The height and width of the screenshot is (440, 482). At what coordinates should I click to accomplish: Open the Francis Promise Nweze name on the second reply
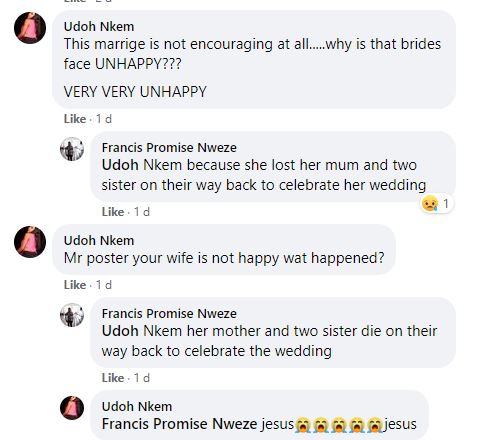[x=169, y=313]
